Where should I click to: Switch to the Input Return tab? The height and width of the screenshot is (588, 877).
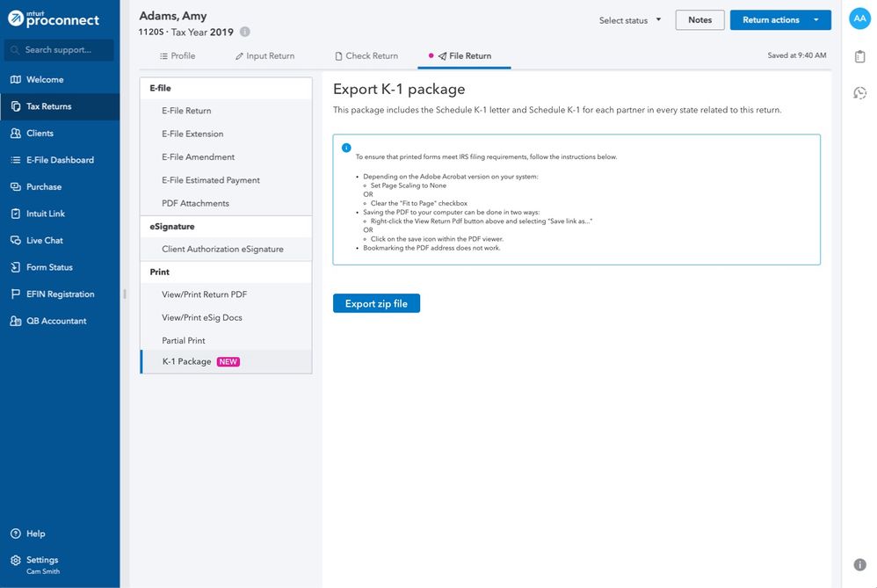pyautogui.click(x=265, y=56)
